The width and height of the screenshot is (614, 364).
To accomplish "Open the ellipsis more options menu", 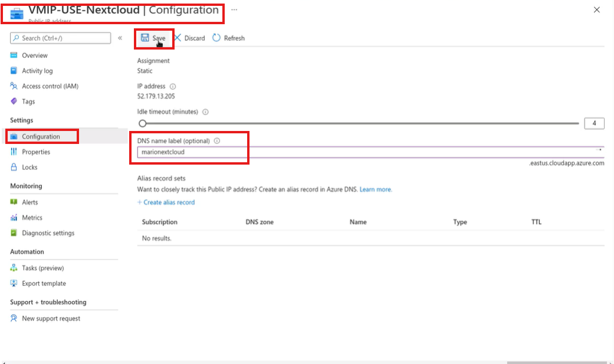I will [234, 10].
